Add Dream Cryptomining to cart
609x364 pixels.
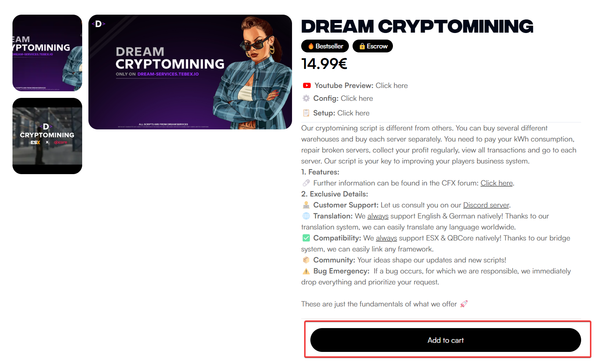click(x=445, y=340)
